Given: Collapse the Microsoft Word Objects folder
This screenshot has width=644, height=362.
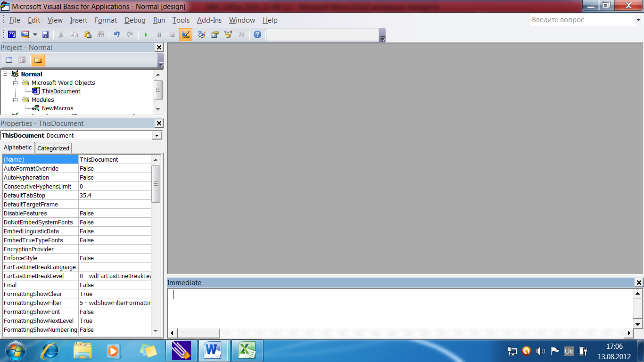Looking at the screenshot, I should pyautogui.click(x=16, y=82).
